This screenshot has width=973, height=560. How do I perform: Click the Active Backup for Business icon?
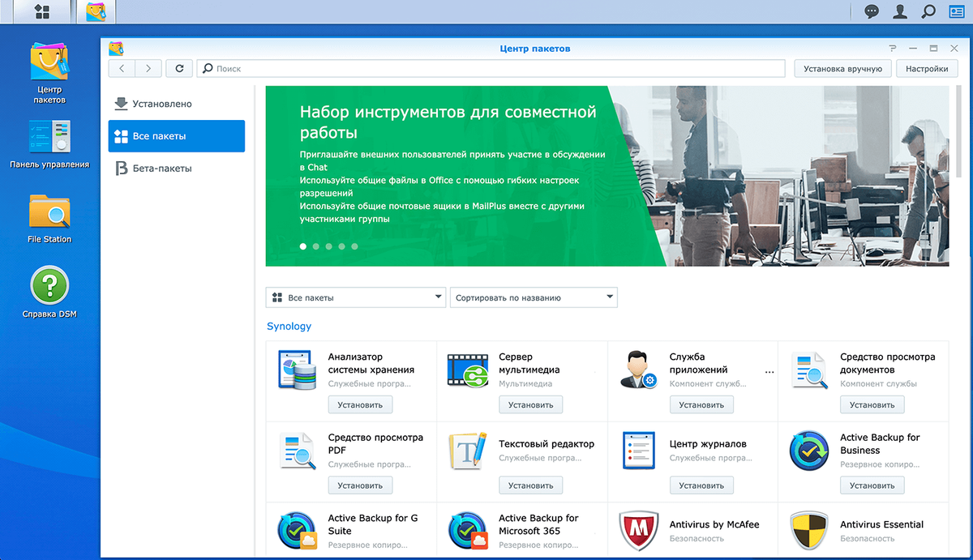tap(808, 451)
